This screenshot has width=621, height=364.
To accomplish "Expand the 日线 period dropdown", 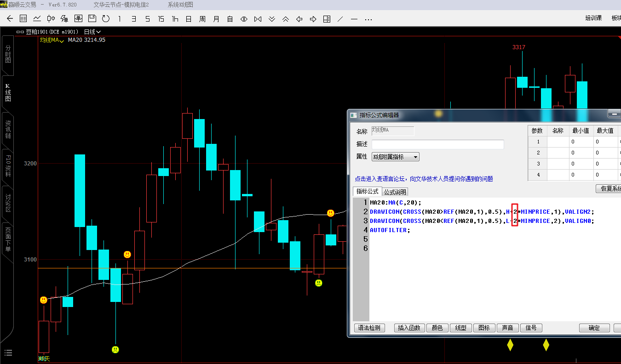I will [x=92, y=32].
